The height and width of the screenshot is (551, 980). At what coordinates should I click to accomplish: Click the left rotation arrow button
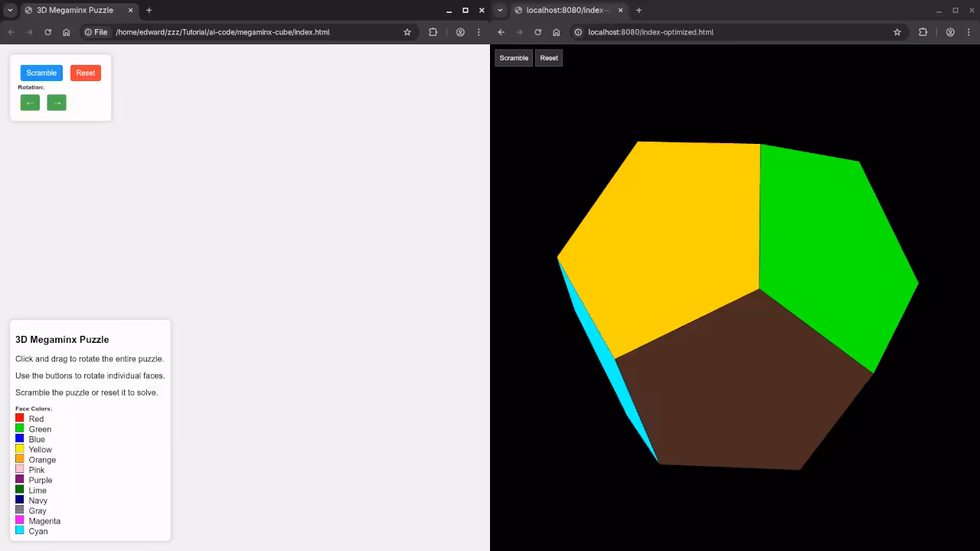point(29,102)
